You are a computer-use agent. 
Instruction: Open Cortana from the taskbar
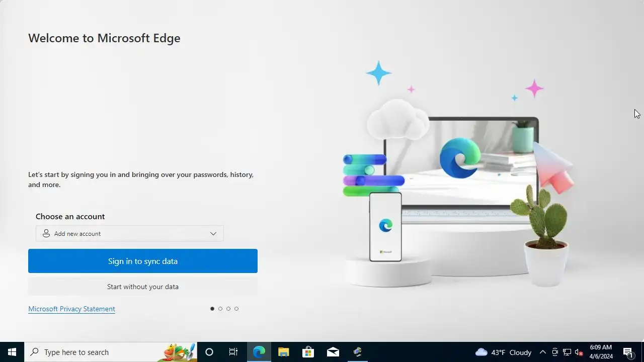coord(209,352)
